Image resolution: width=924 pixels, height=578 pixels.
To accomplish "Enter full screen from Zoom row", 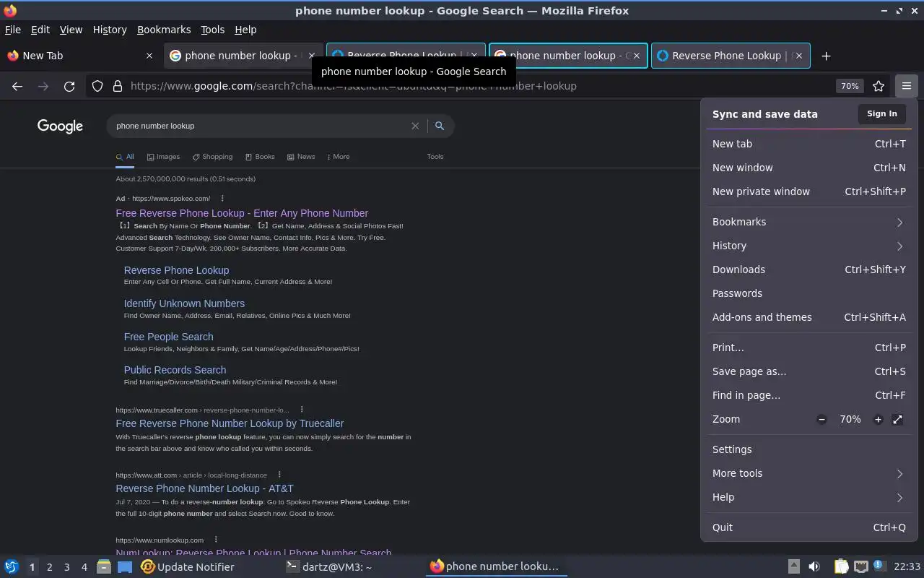I will (897, 419).
